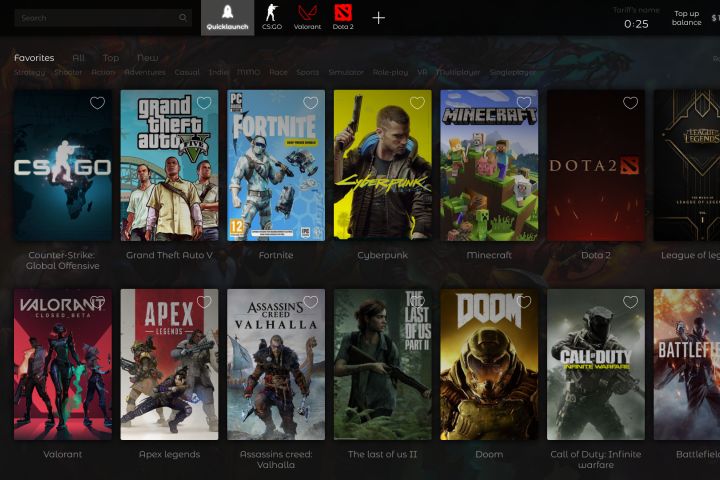Open the CS:GO game cover
The width and height of the screenshot is (720, 480).
click(x=62, y=165)
